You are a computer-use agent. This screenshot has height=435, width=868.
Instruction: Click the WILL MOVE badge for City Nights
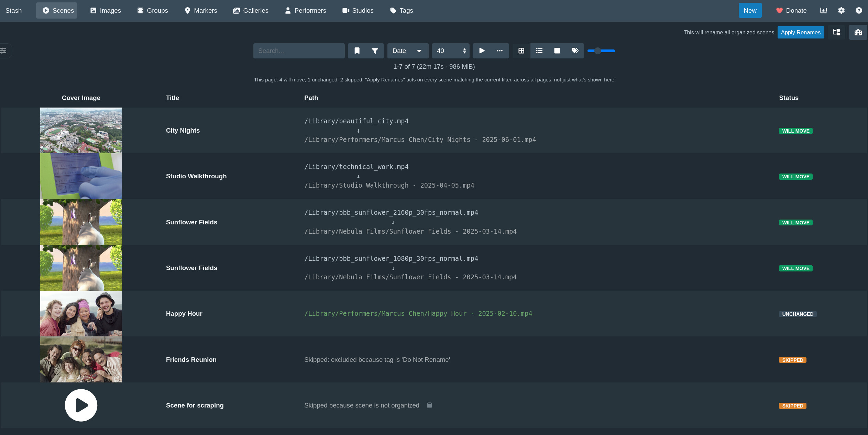tap(795, 131)
